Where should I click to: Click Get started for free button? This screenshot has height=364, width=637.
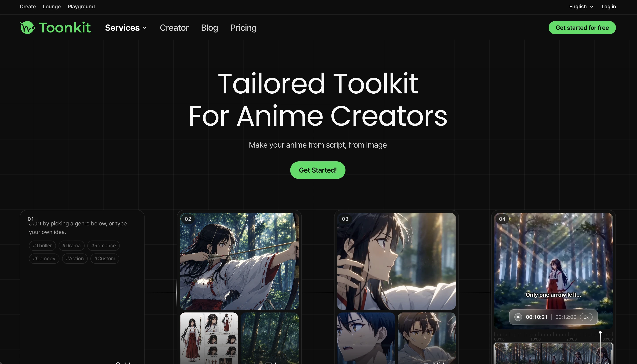(x=582, y=28)
